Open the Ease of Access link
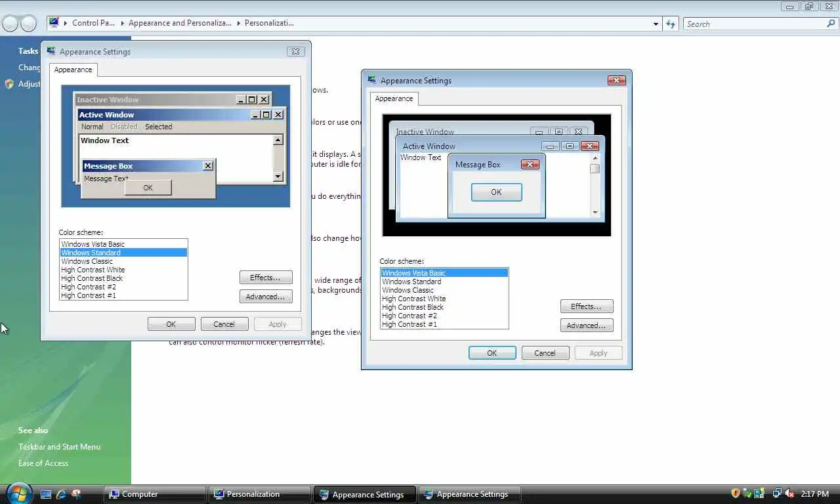Screen dimensions: 840x504 pos(43,463)
